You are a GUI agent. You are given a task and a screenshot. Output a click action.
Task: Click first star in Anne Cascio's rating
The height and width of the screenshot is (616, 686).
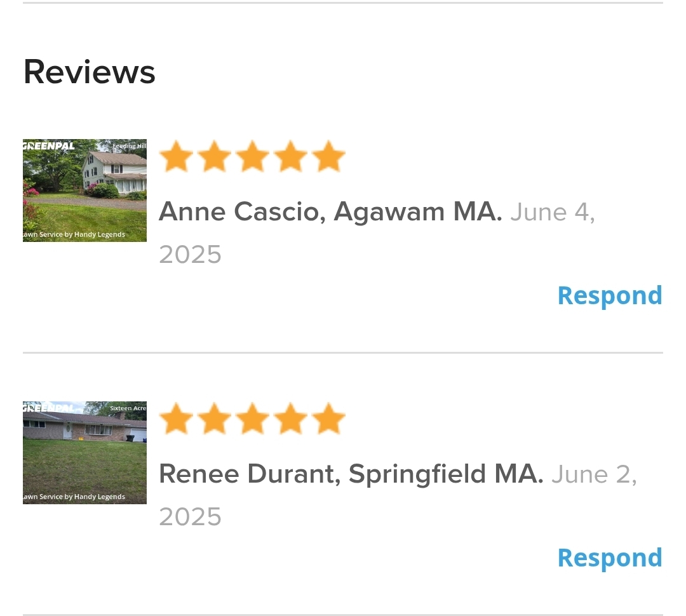175,157
